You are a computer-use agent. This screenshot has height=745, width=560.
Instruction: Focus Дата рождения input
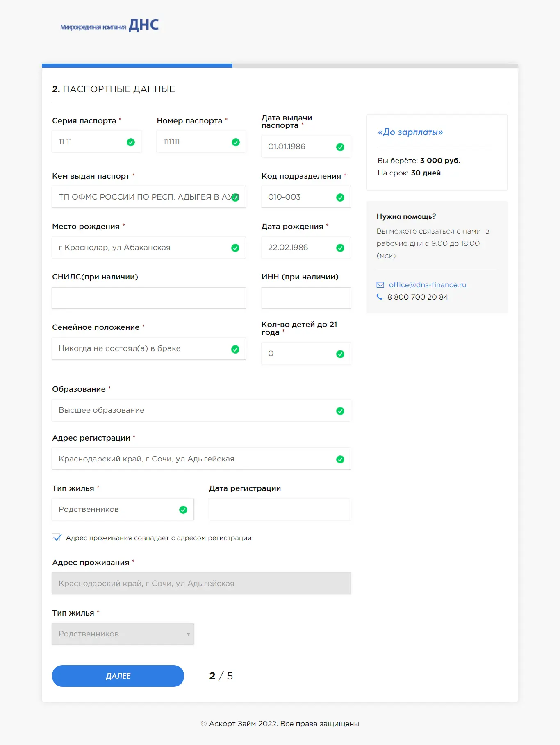pos(306,247)
